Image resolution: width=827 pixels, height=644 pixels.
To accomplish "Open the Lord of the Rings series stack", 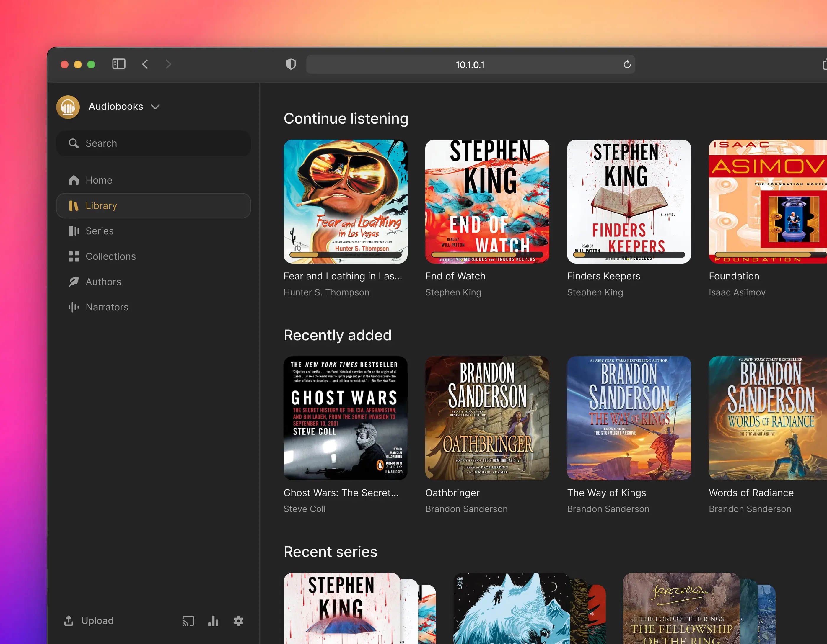I will tap(699, 608).
